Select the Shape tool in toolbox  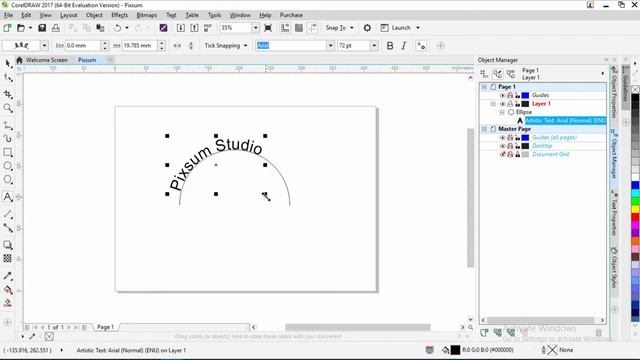[x=8, y=78]
